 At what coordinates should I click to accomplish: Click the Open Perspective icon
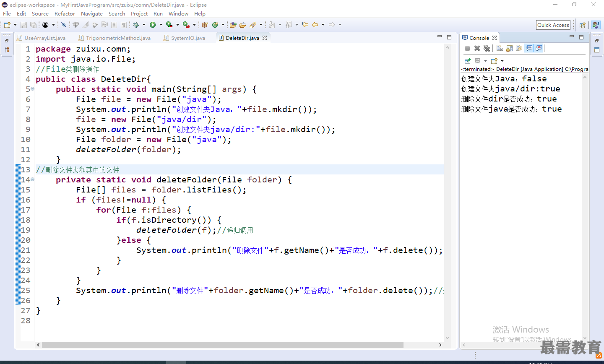pyautogui.click(x=582, y=25)
